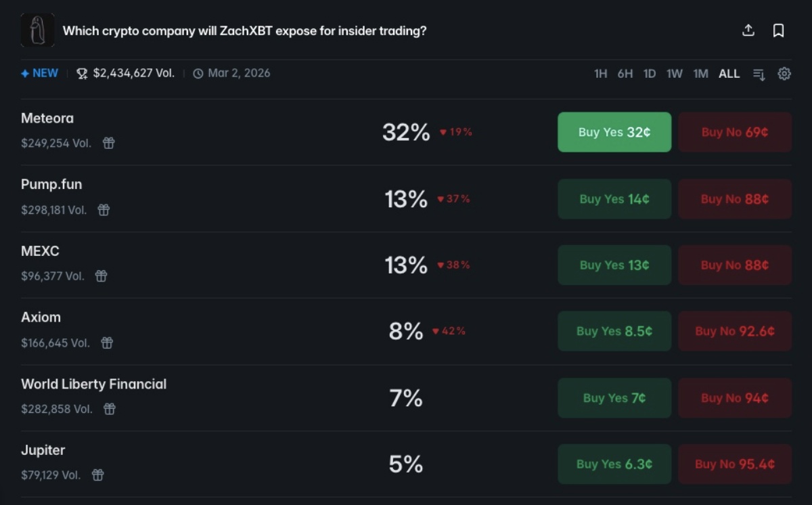This screenshot has width=812, height=505.
Task: Select the 1H time range
Action: [x=600, y=74]
